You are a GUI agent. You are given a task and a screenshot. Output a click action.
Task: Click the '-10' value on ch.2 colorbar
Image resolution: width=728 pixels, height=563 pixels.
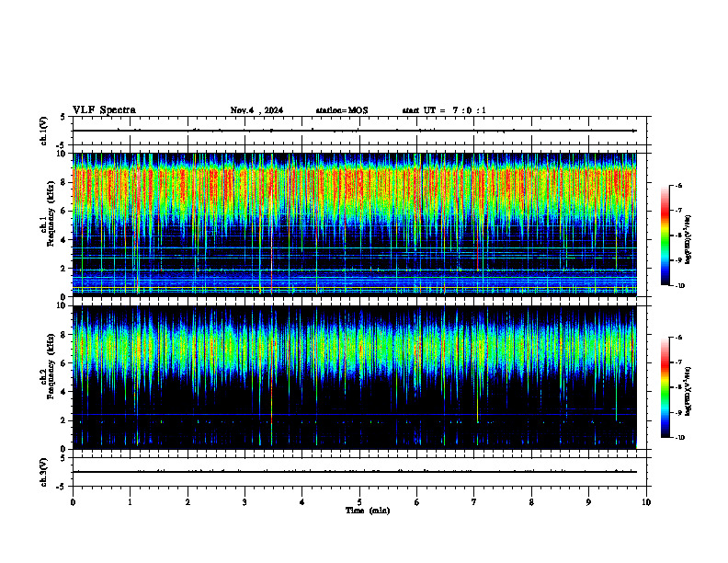[x=679, y=438]
